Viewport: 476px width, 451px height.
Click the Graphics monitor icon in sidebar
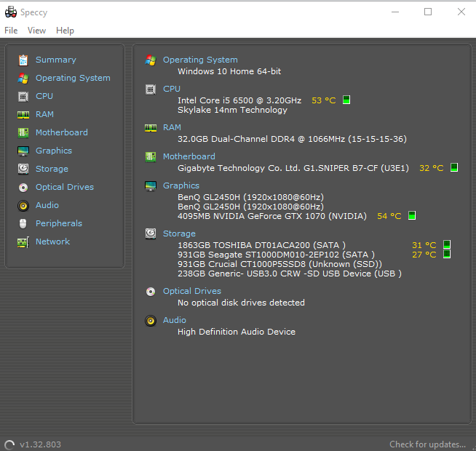point(23,151)
